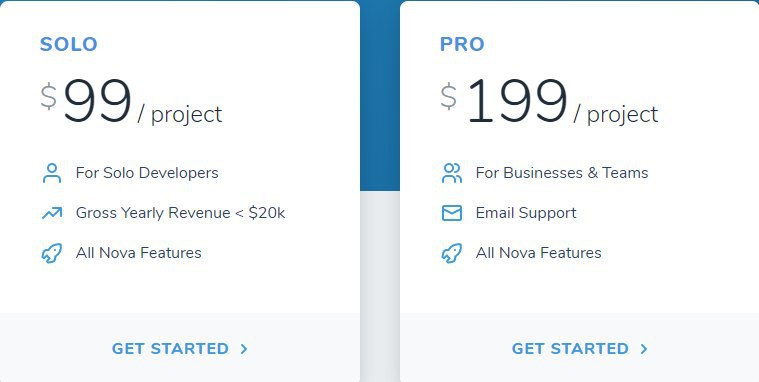The height and width of the screenshot is (382, 759).
Task: Click Pro plan GET STARTED link
Action: [580, 349]
